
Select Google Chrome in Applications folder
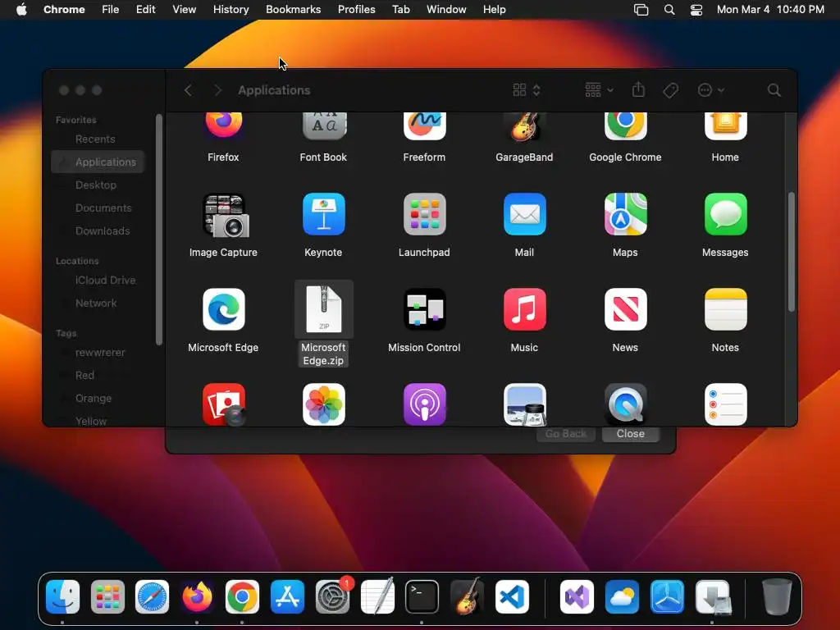(x=625, y=126)
